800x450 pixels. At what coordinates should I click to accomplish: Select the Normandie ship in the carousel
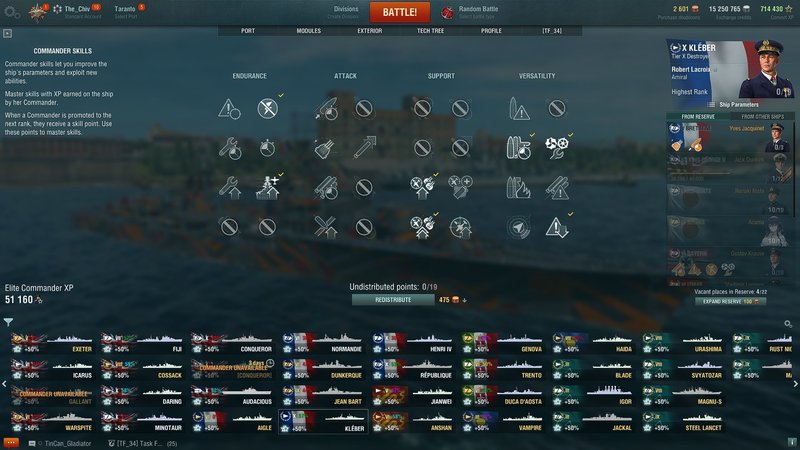click(323, 343)
